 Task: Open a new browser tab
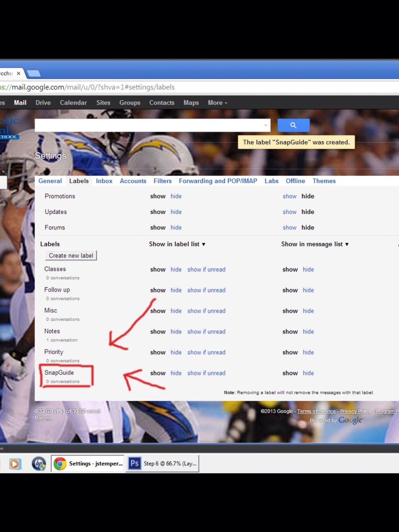pos(33,74)
